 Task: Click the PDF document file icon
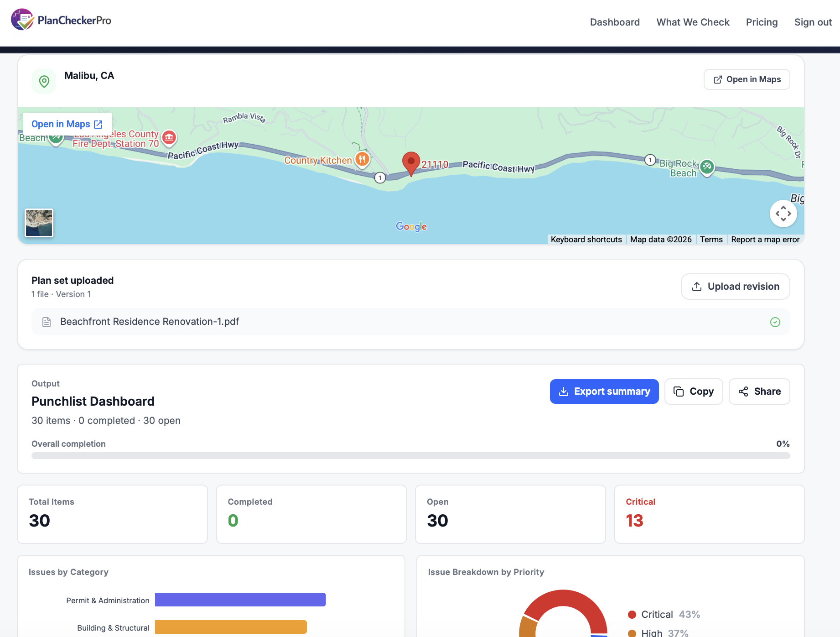click(x=47, y=322)
